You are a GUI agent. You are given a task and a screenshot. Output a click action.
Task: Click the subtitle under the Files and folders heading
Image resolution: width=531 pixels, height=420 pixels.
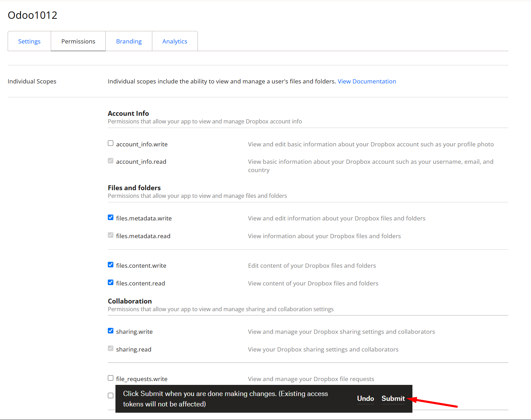(197, 196)
